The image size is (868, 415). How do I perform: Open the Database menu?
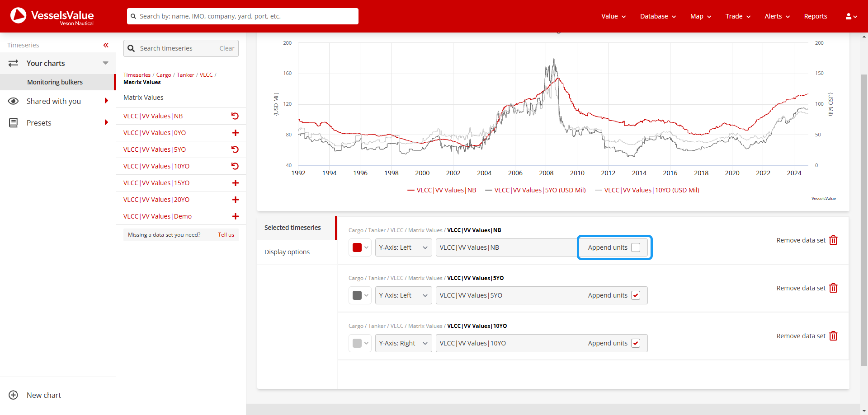[x=657, y=16]
